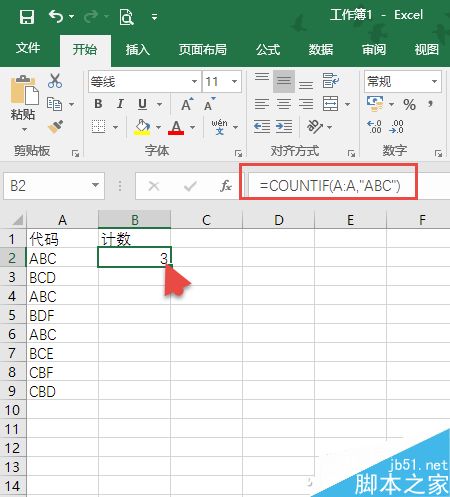Paste using the 粘贴 clipboard icon

(24, 90)
